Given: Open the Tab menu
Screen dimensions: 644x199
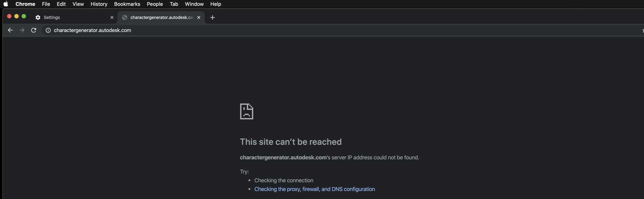Looking at the screenshot, I should [174, 4].
